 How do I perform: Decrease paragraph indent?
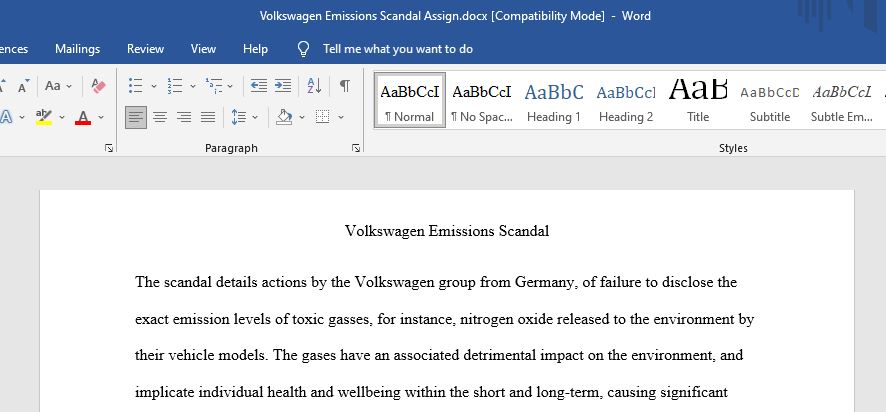click(x=259, y=86)
